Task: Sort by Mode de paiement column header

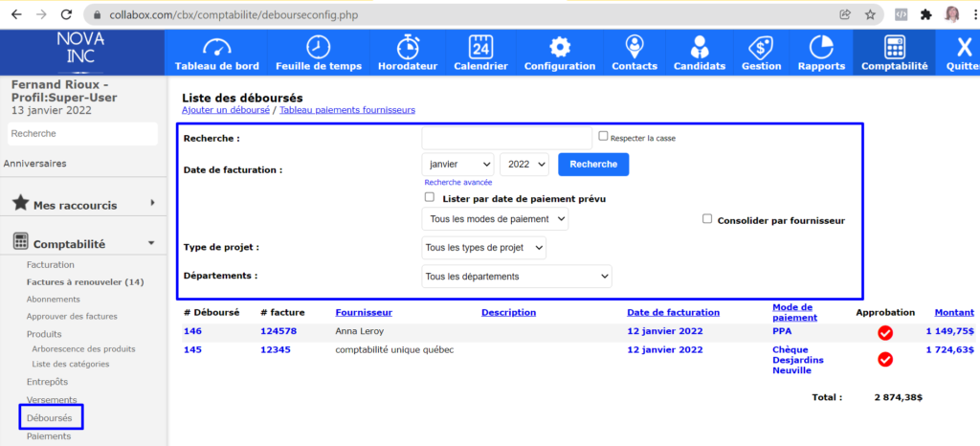Action: [x=794, y=312]
